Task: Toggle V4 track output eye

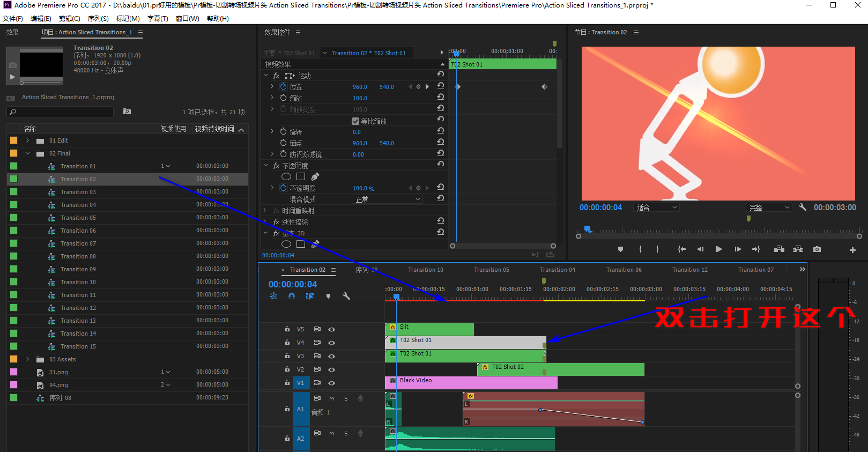Action: (331, 343)
